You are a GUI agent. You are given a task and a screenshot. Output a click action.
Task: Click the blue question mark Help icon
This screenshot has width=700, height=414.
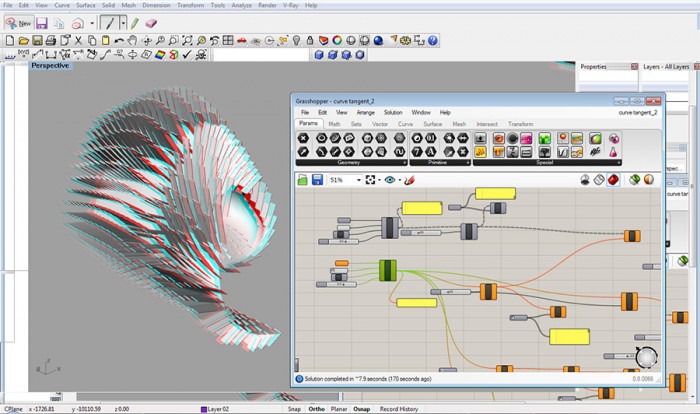[x=433, y=41]
